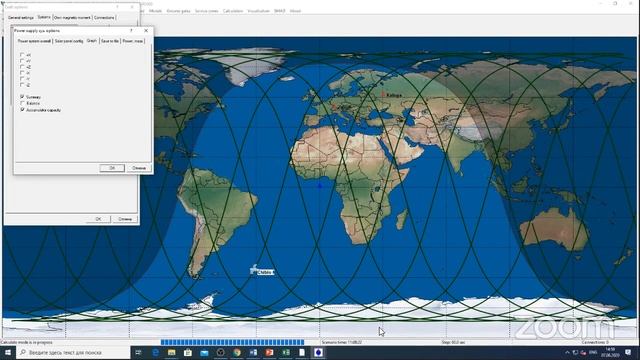Switch to Solar panel config tab
The height and width of the screenshot is (360, 640).
(69, 41)
